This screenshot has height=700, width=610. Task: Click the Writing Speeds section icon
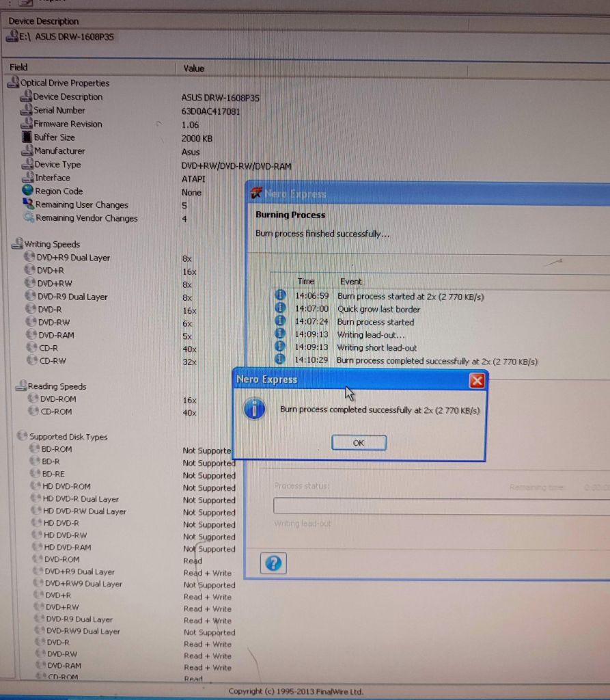pyautogui.click(x=17, y=243)
